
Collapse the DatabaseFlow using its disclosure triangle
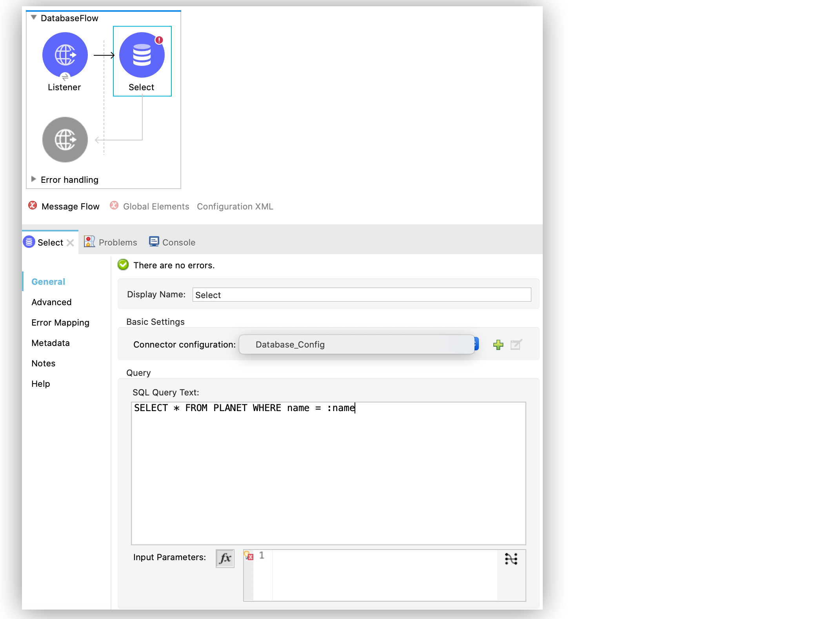pyautogui.click(x=34, y=17)
